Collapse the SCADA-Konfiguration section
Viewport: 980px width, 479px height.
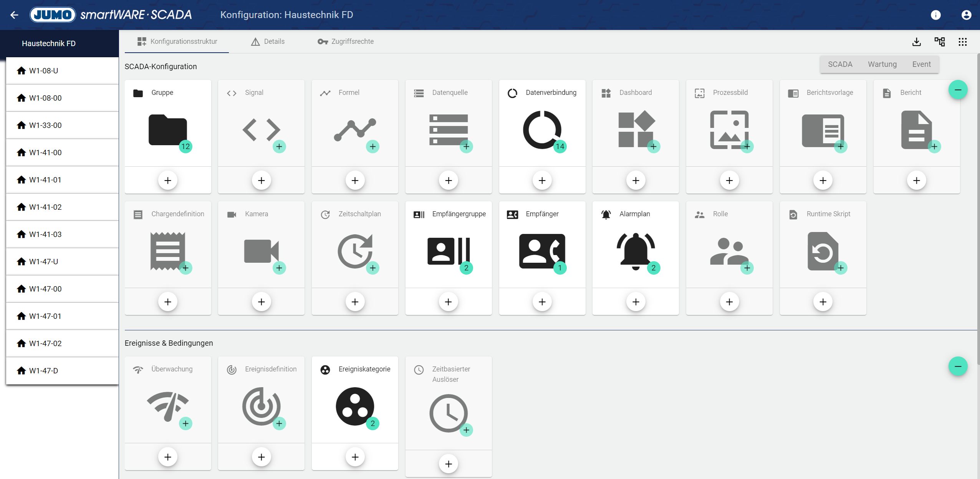pyautogui.click(x=958, y=90)
